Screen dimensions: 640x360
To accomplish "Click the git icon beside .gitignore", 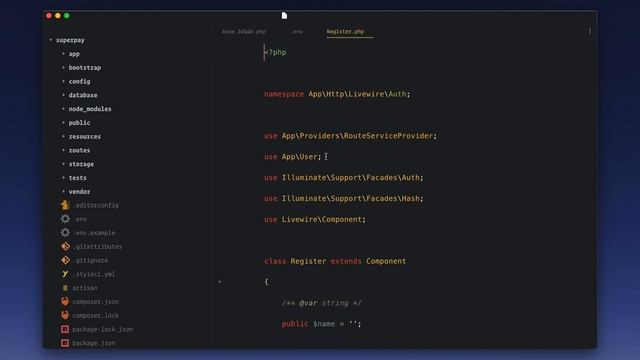I will pos(65,260).
